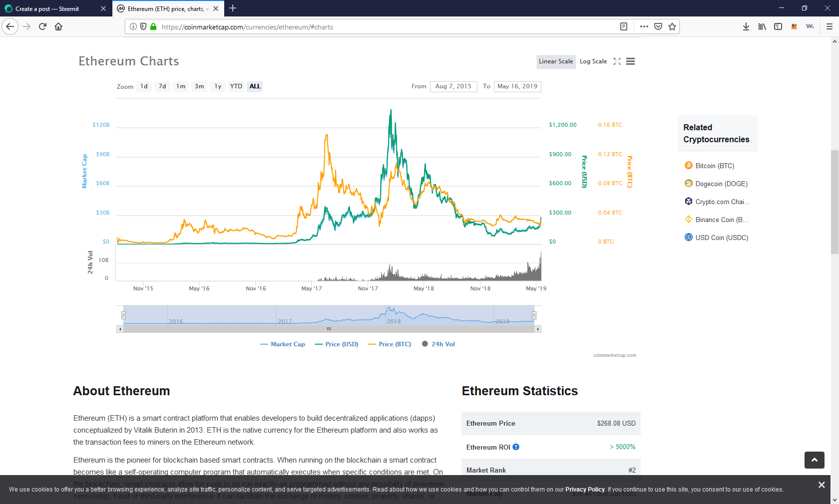The height and width of the screenshot is (504, 839).
Task: Toggle the Price (USD) series in legend
Action: pyautogui.click(x=337, y=344)
